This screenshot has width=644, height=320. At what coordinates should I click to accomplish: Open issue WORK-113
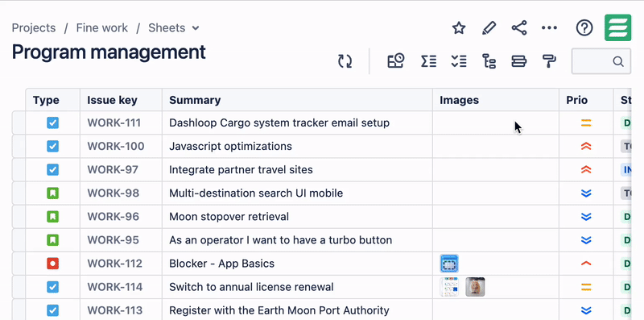click(115, 310)
